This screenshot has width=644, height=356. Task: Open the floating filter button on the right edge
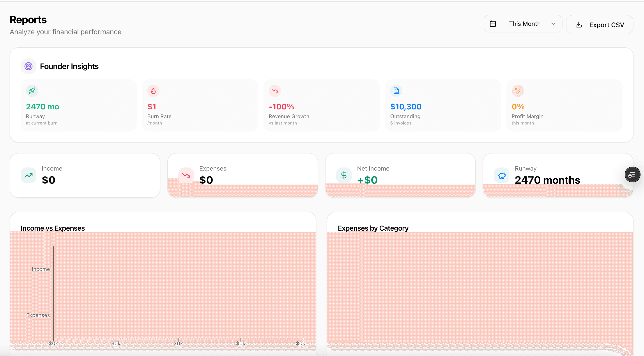click(632, 174)
